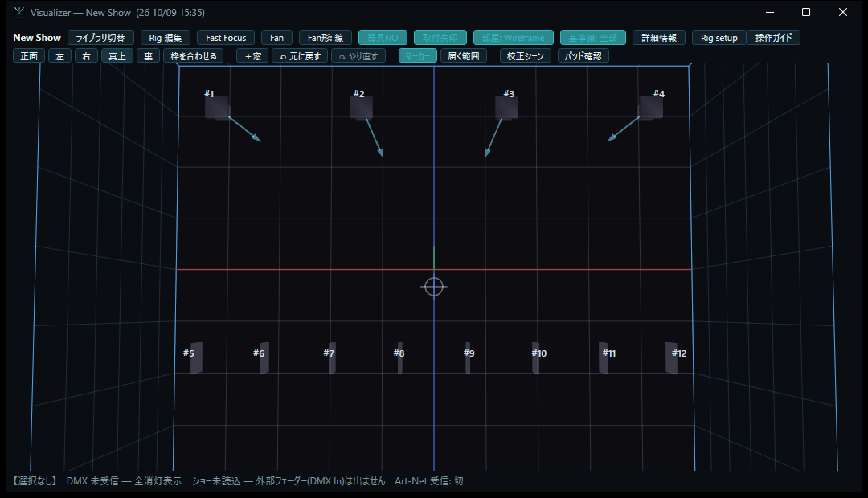Switch to 裏 back view
868x498 pixels.
pyautogui.click(x=149, y=56)
